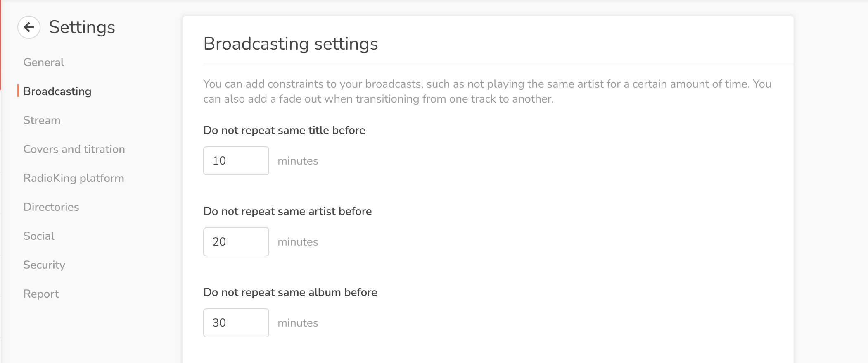
Task: Click the Broadcasting settings heading
Action: 291,44
